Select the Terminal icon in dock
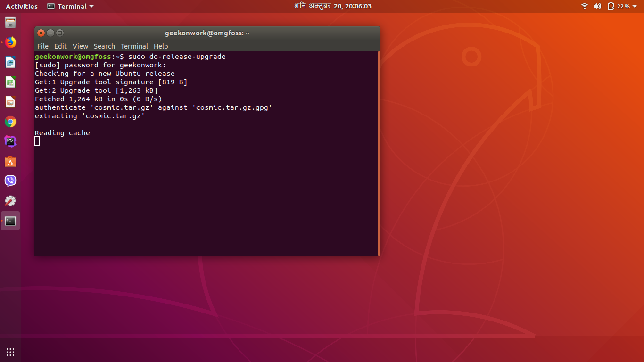Viewport: 644px width, 362px height. click(x=10, y=221)
